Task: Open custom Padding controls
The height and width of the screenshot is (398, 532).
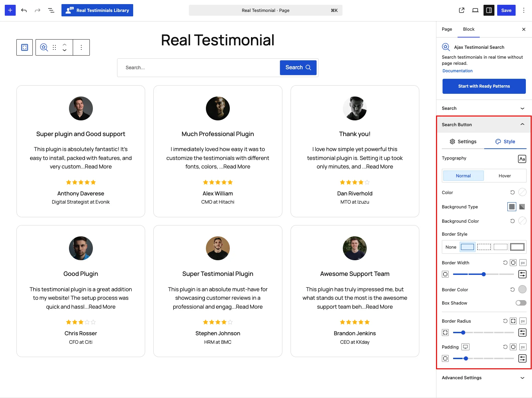Action: coord(522,358)
